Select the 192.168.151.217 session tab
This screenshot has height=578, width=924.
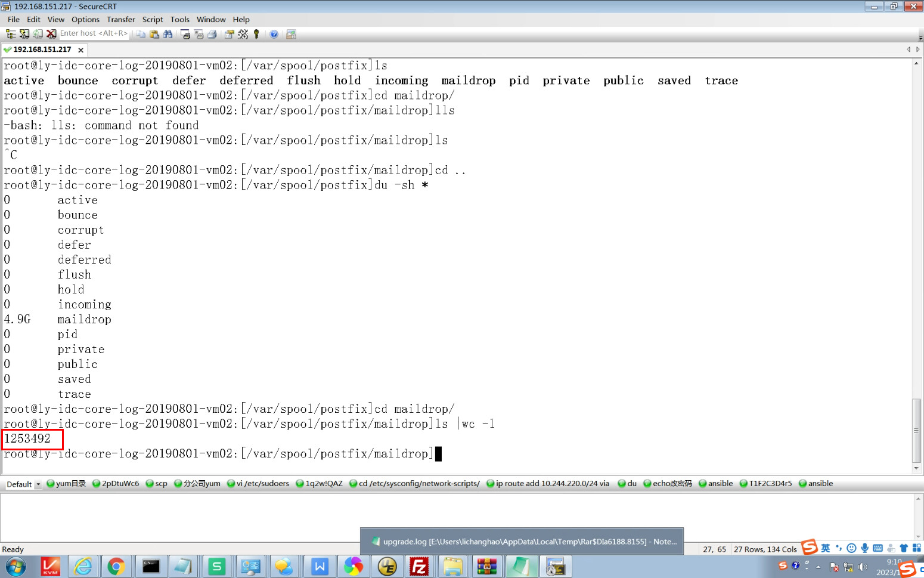[42, 50]
